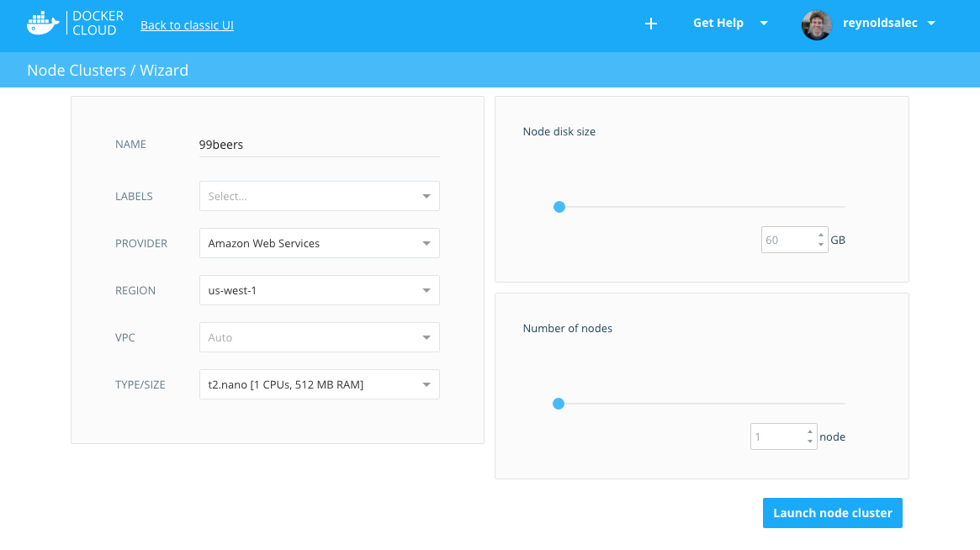
Task: Click the Docker whale logo
Action: 43,24
